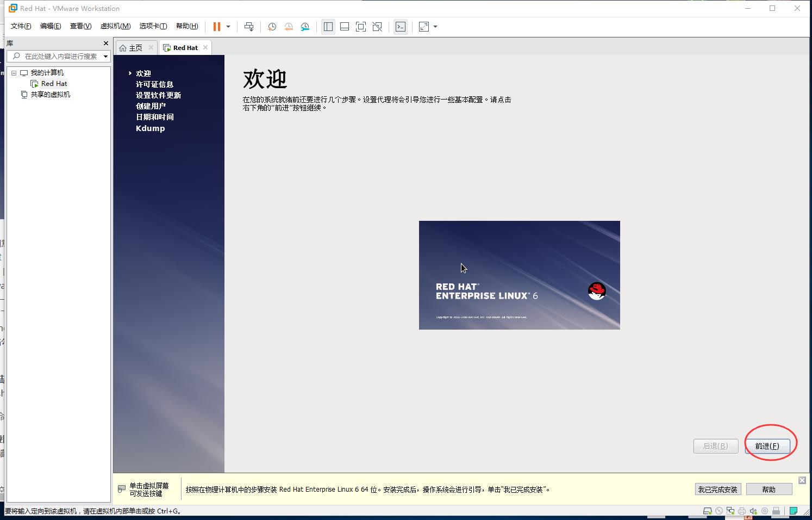Image resolution: width=812 pixels, height=520 pixels.
Task: Click the printer status bar icon
Action: coord(742,511)
